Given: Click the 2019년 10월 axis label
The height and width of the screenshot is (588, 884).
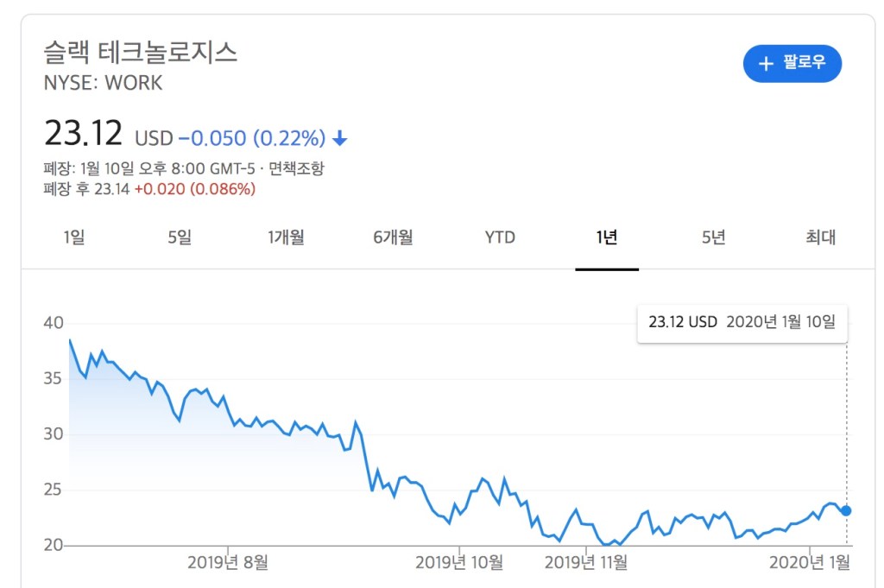Looking at the screenshot, I should [x=459, y=562].
